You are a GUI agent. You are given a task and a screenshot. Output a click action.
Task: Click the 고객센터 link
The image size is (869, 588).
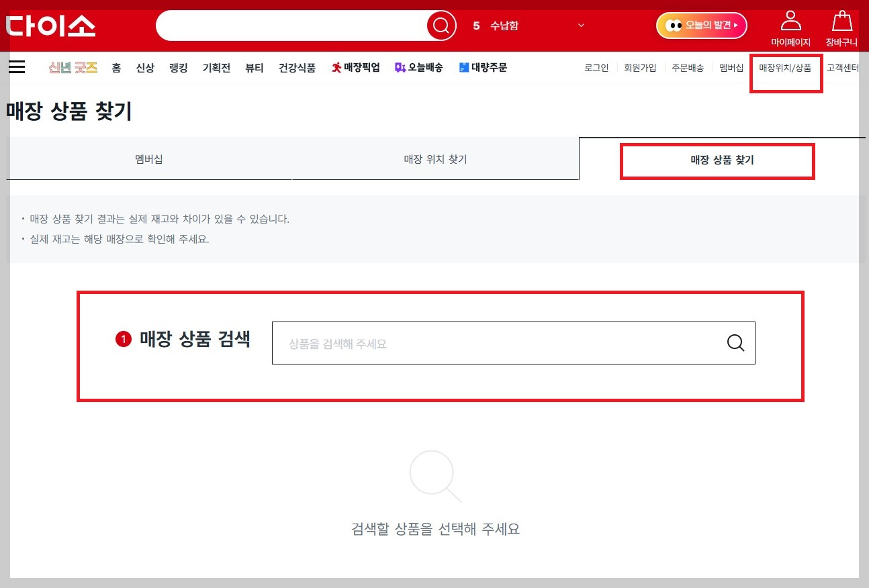pos(843,68)
